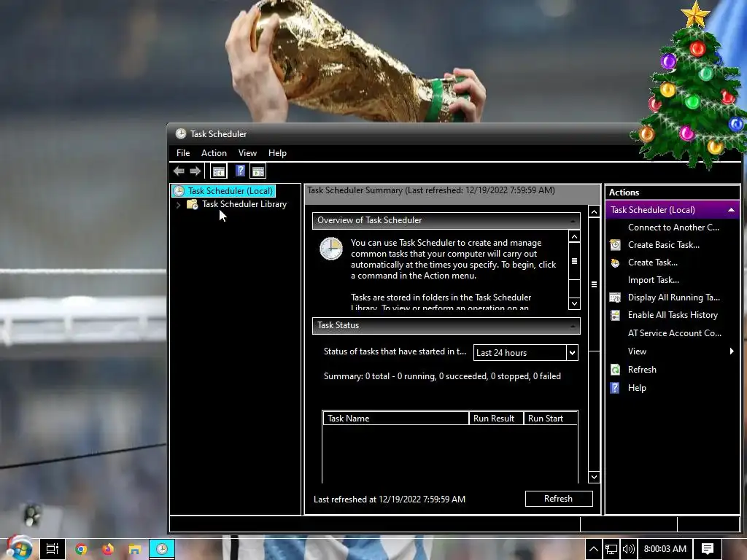Launch Firefox from the taskbar
This screenshot has width=747, height=560.
[108, 549]
